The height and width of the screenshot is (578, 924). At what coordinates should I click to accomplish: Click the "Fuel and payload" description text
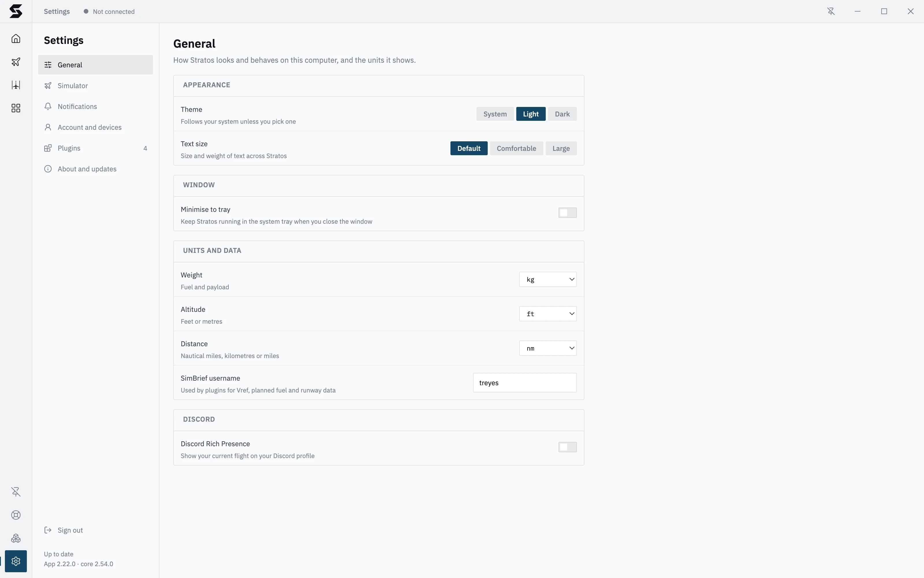pyautogui.click(x=205, y=287)
